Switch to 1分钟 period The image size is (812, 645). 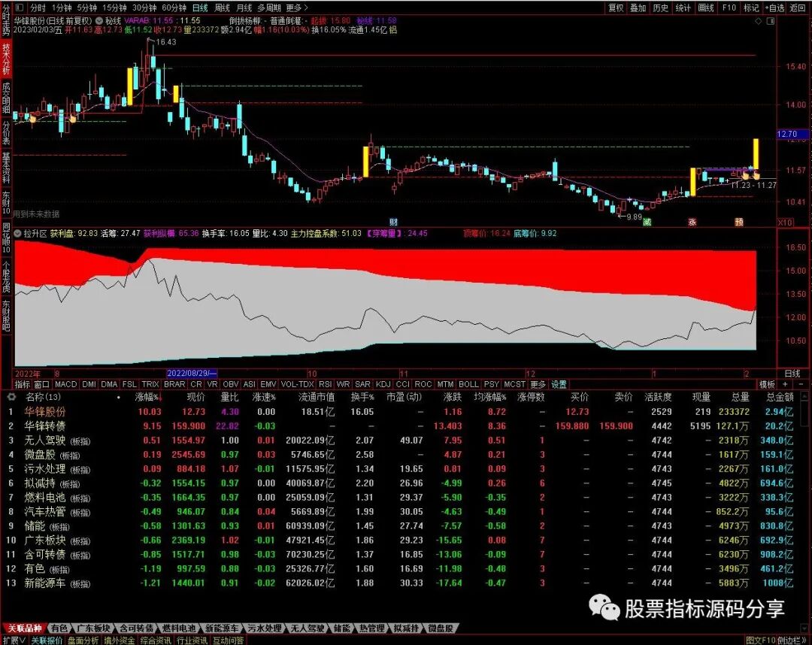pyautogui.click(x=62, y=8)
